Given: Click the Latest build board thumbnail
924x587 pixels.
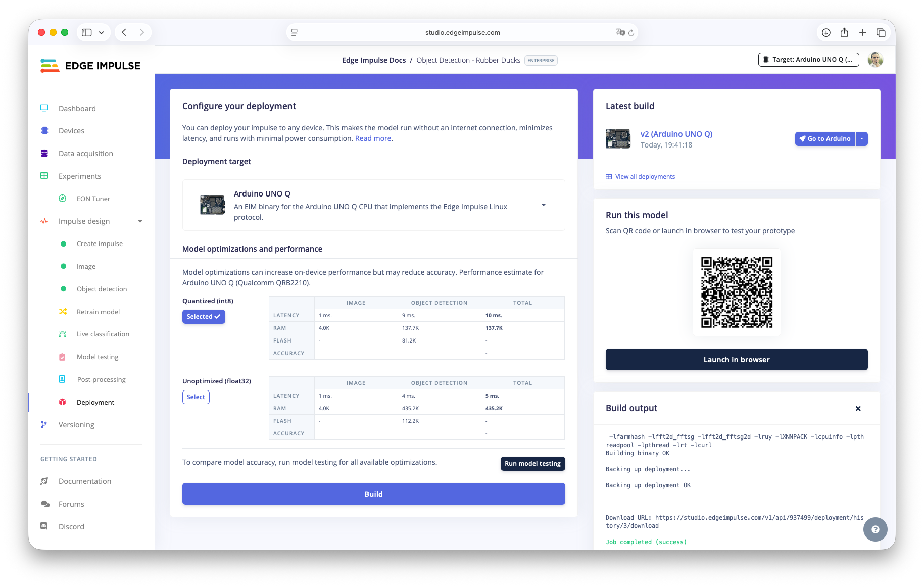Looking at the screenshot, I should pyautogui.click(x=618, y=139).
